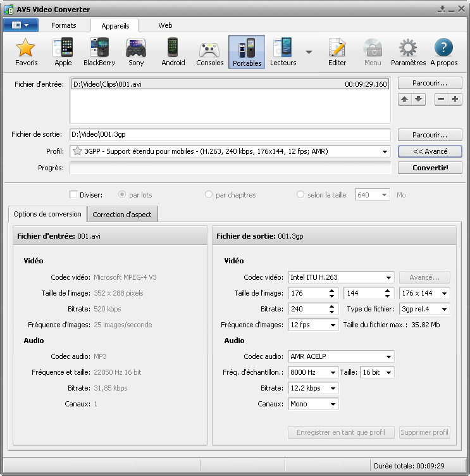This screenshot has width=470, height=476.
Task: Browse for output file with Parcourir
Action: [x=430, y=135]
